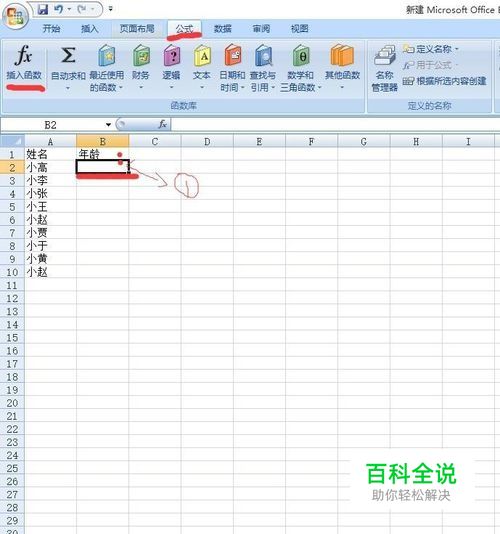
Task: Select the cell containing 小黄
Action: pos(50,259)
